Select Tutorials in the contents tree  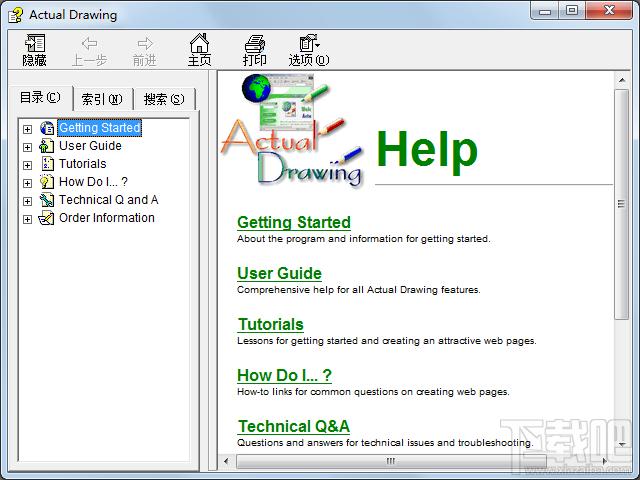pos(82,164)
